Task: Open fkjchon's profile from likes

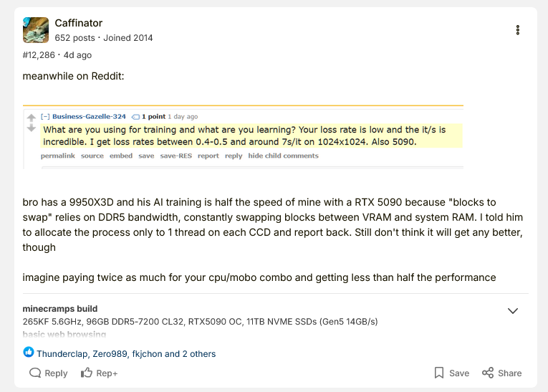Action: click(x=147, y=353)
